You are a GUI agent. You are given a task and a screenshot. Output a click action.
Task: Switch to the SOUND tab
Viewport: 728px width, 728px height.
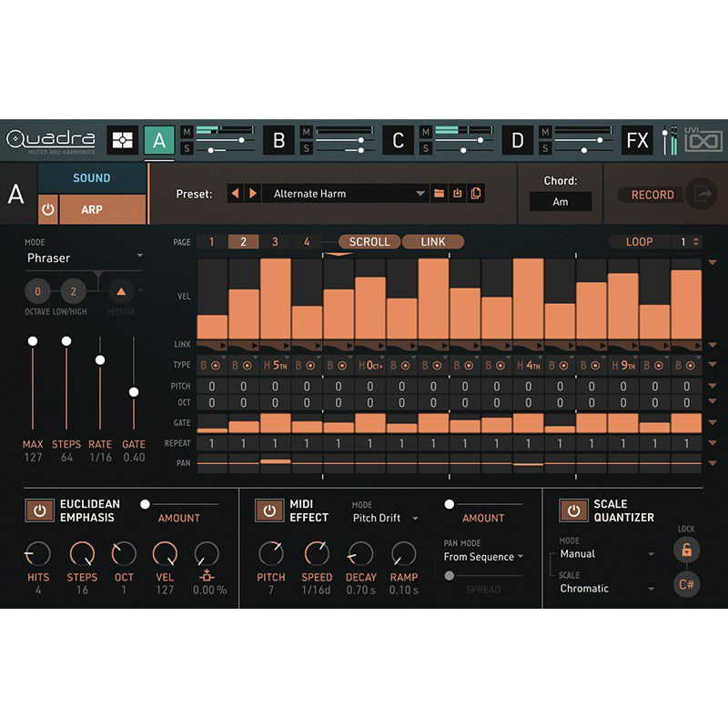(x=92, y=177)
